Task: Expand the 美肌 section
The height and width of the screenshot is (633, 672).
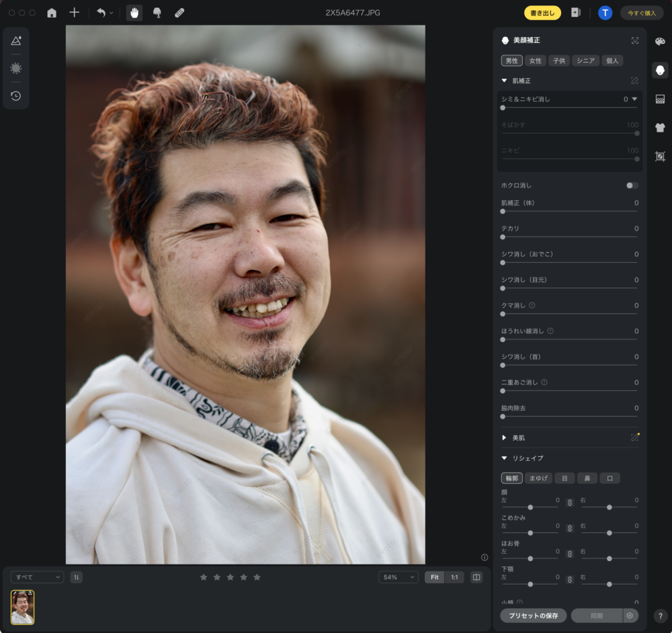Action: [504, 437]
